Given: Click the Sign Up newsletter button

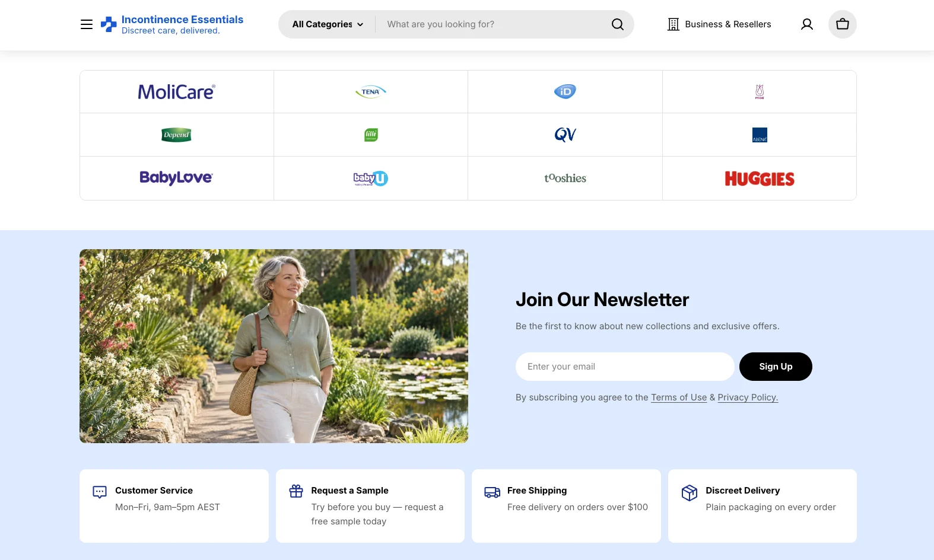Looking at the screenshot, I should (x=776, y=367).
